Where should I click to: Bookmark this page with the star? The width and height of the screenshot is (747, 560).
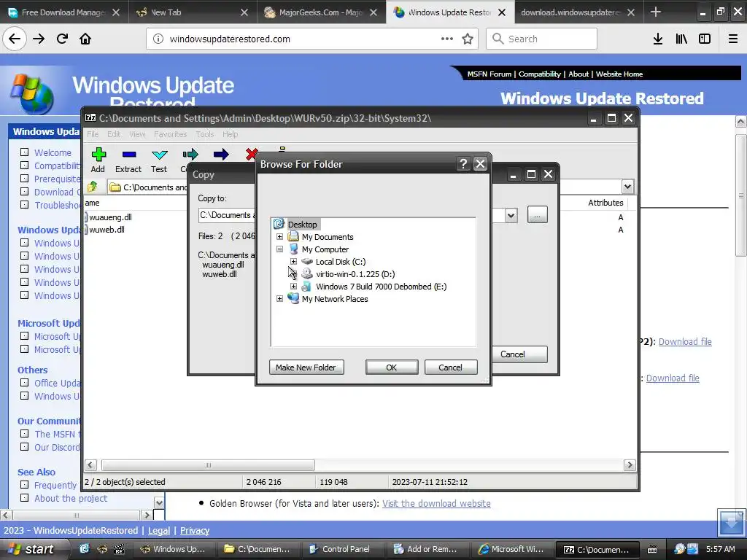coord(468,39)
